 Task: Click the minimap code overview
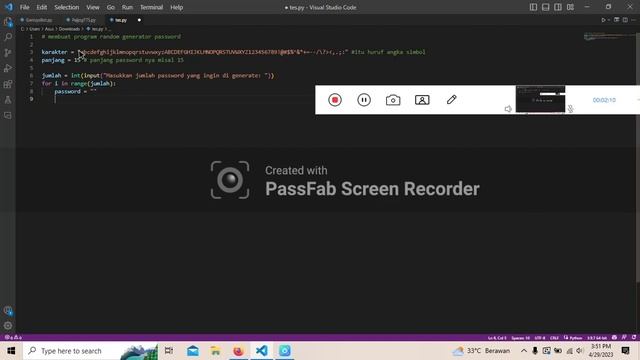(609, 37)
